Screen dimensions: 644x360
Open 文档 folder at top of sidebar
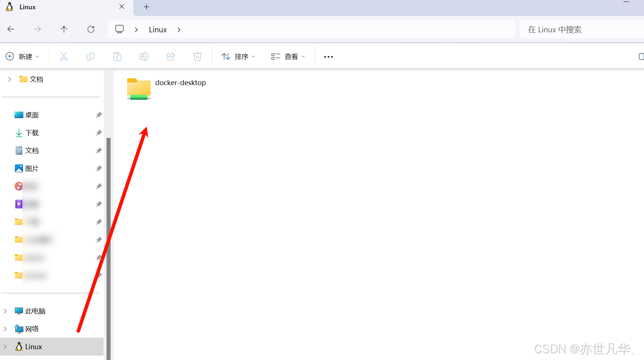31,79
